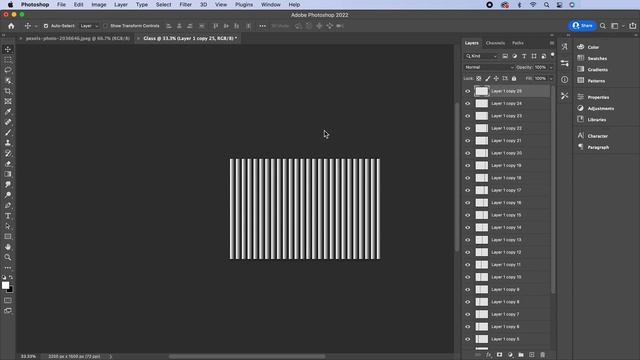640x360 pixels.
Task: Open the Layers panel options menu
Action: click(x=552, y=43)
